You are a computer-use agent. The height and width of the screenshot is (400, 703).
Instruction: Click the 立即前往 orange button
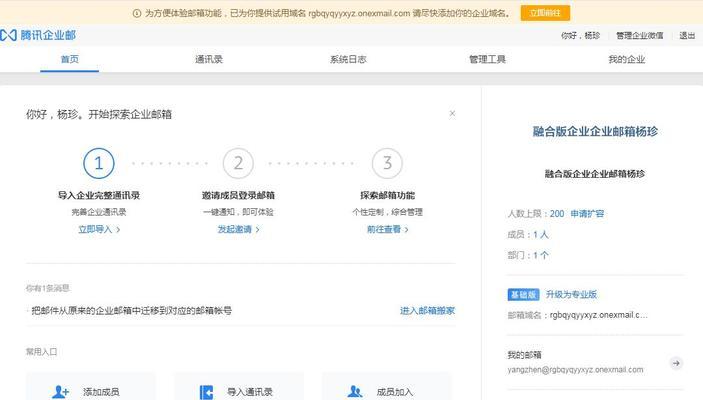coord(545,13)
